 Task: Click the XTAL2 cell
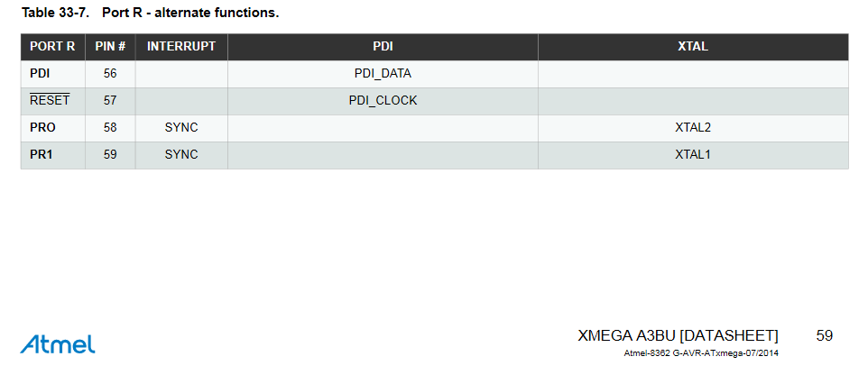pos(693,128)
